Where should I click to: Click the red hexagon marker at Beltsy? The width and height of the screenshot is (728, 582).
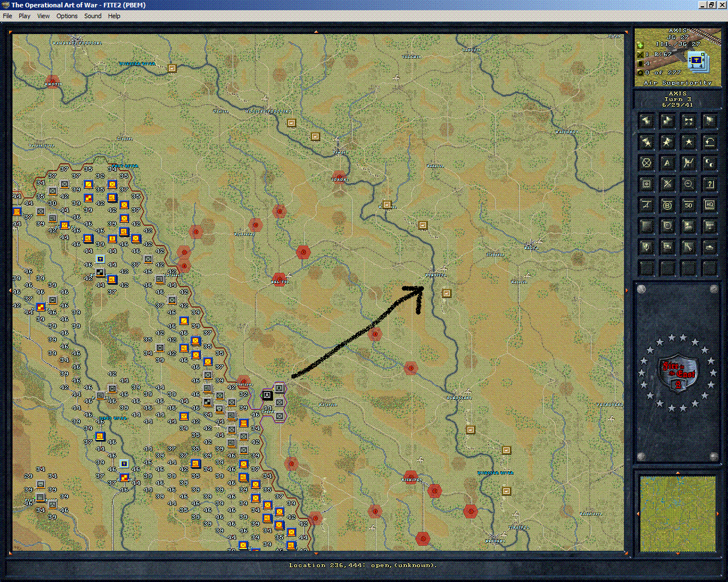(279, 279)
